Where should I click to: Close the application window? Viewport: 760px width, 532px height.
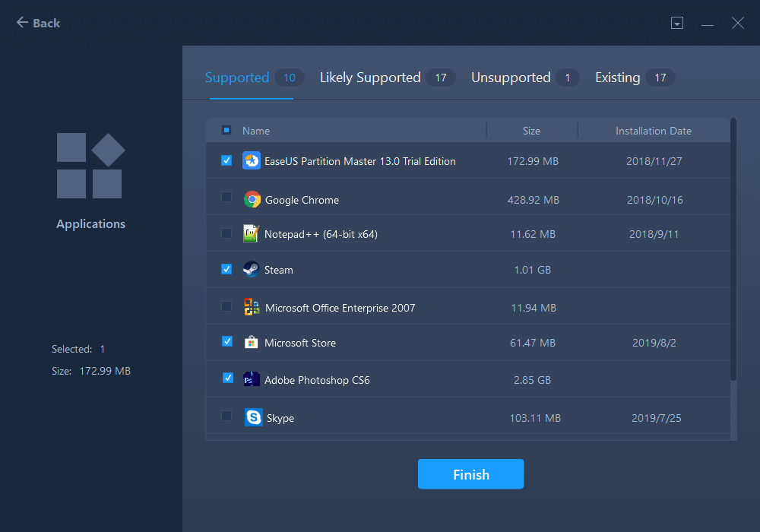coord(738,23)
